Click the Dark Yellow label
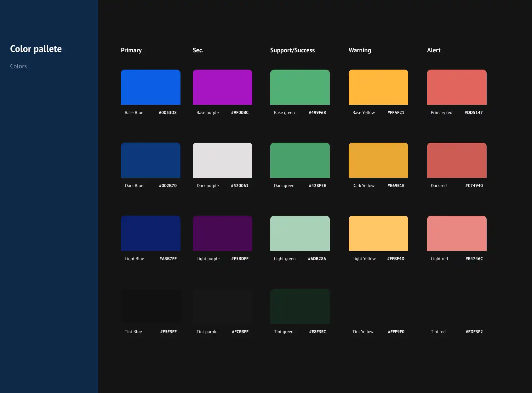This screenshot has height=393, width=532. point(363,185)
